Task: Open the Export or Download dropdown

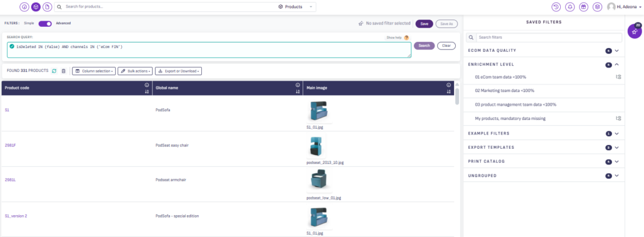Action: click(178, 71)
